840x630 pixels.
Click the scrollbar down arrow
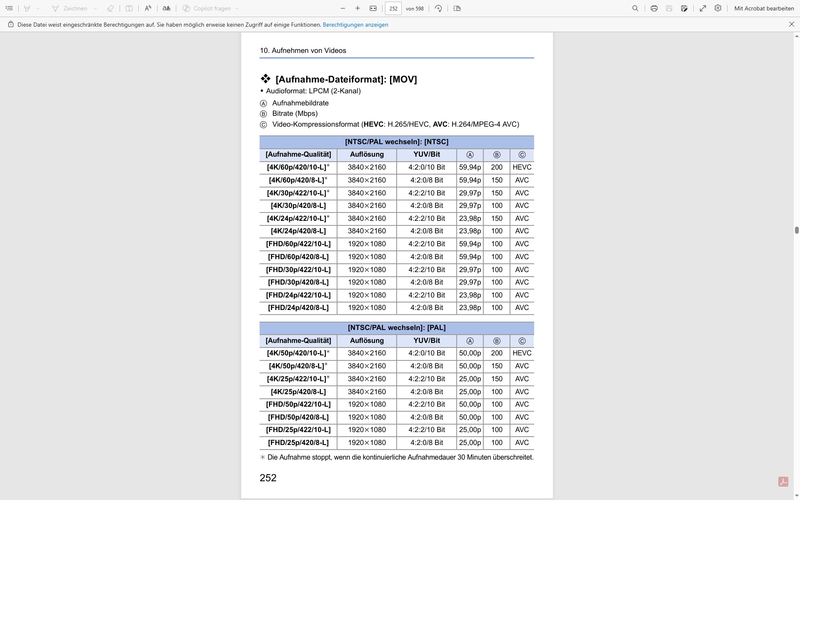[797, 495]
